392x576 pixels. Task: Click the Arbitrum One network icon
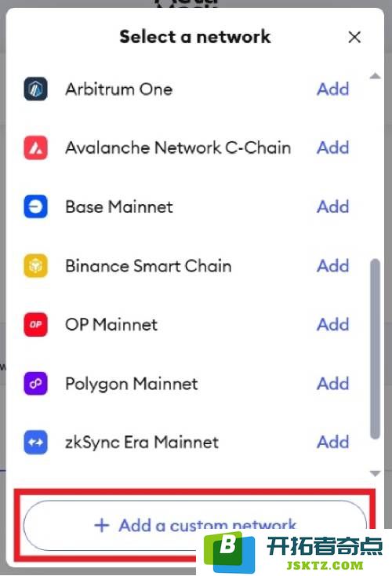pos(35,89)
